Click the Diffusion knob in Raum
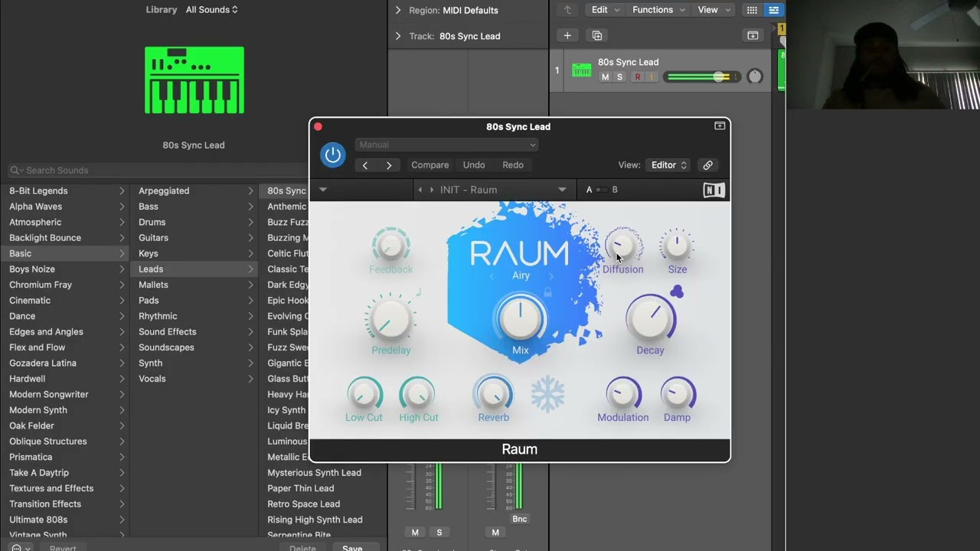This screenshot has width=980, height=551. coord(622,246)
